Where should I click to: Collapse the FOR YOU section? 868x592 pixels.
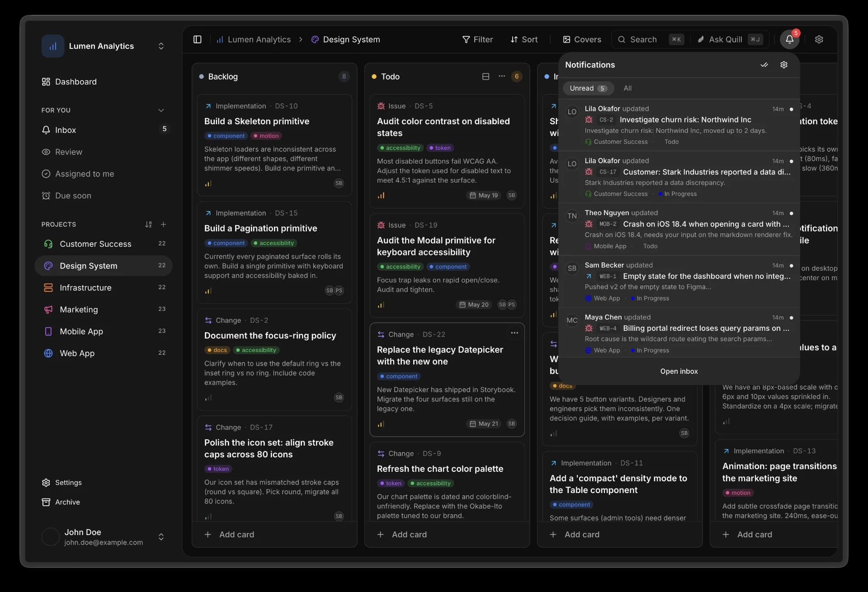click(161, 110)
